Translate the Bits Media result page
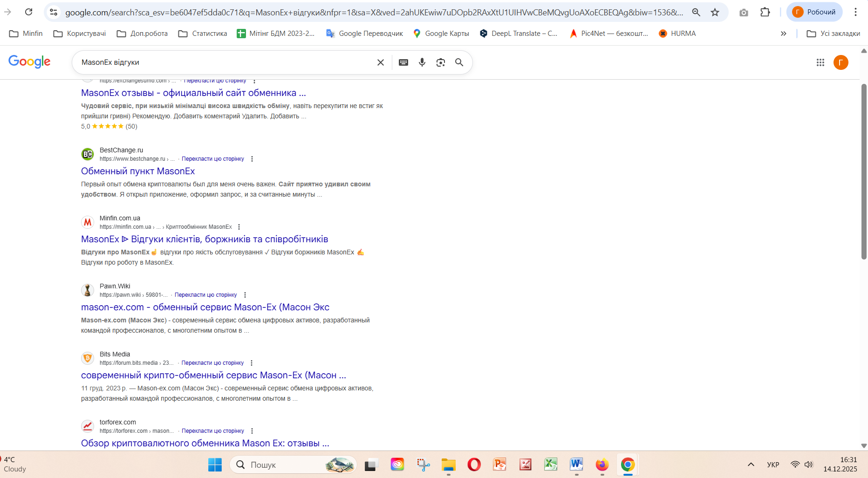Viewport: 868px width, 478px height. click(x=212, y=363)
